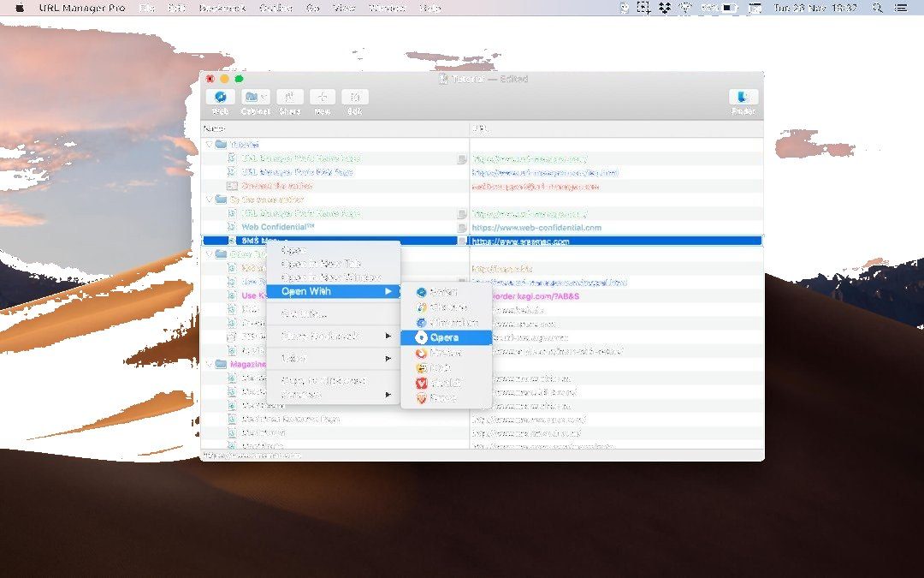Select Open in New Tab
The height and width of the screenshot is (578, 924).
pos(334,264)
